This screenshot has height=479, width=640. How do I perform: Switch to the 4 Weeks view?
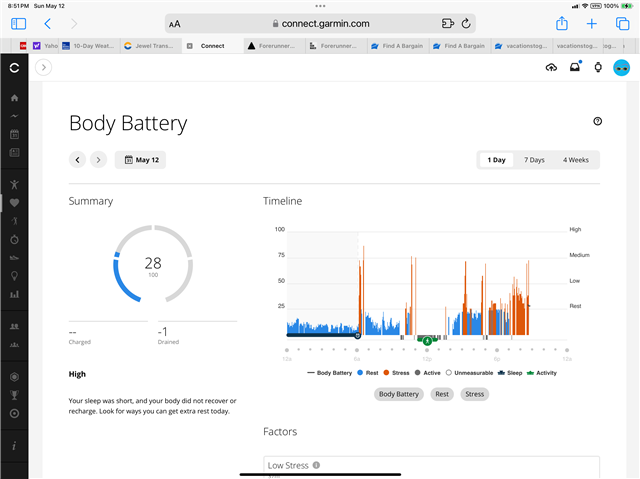click(x=576, y=159)
